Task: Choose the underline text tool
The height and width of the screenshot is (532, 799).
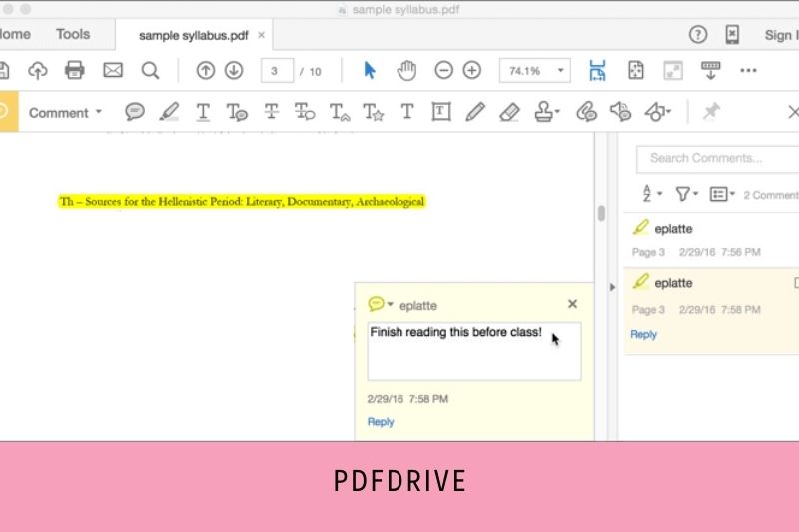Action: [203, 112]
